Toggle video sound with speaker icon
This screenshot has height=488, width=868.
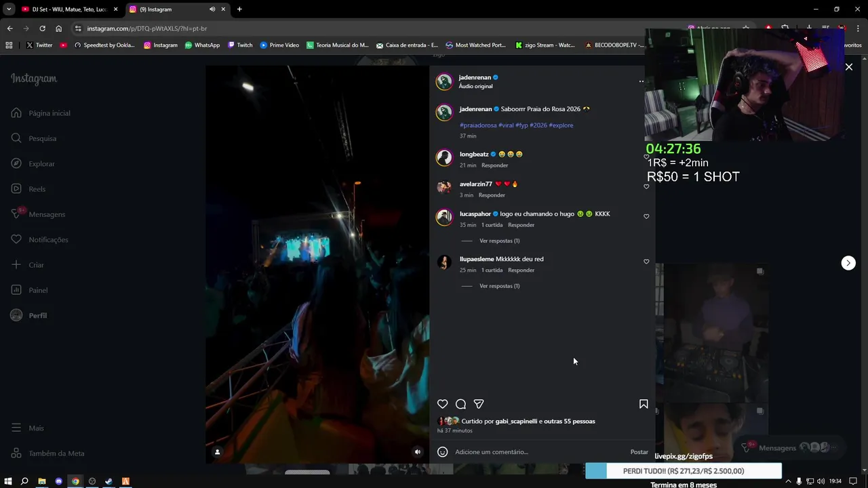point(418,452)
